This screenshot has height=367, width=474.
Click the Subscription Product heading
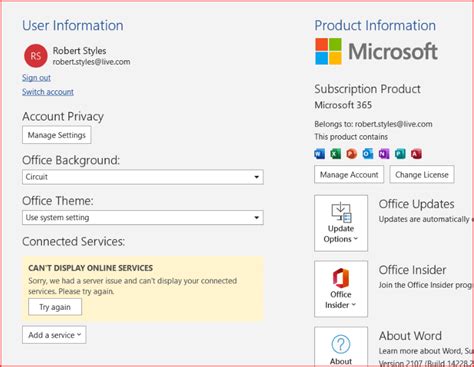[x=367, y=89]
